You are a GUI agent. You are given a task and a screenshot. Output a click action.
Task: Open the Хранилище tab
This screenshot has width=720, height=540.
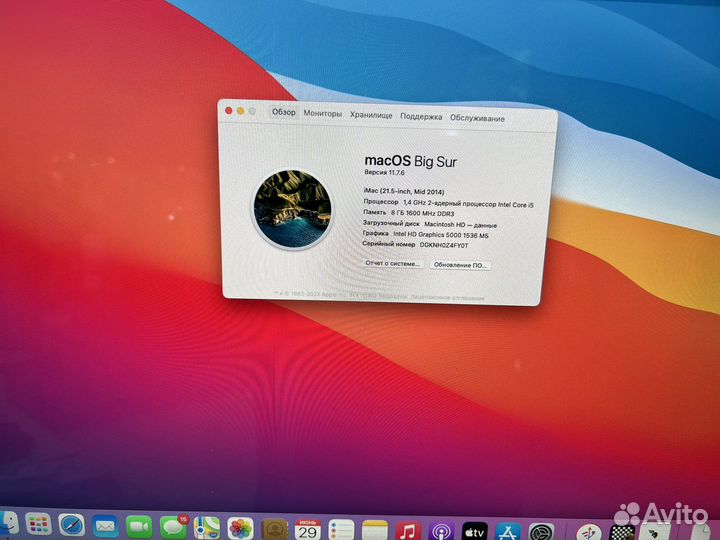point(371,115)
